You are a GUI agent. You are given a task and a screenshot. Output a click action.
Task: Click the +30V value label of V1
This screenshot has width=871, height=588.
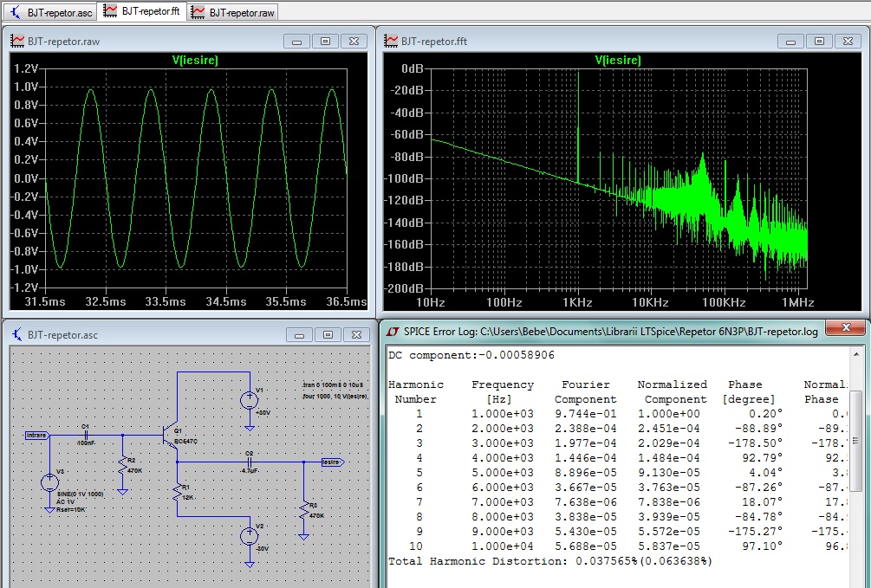point(263,412)
